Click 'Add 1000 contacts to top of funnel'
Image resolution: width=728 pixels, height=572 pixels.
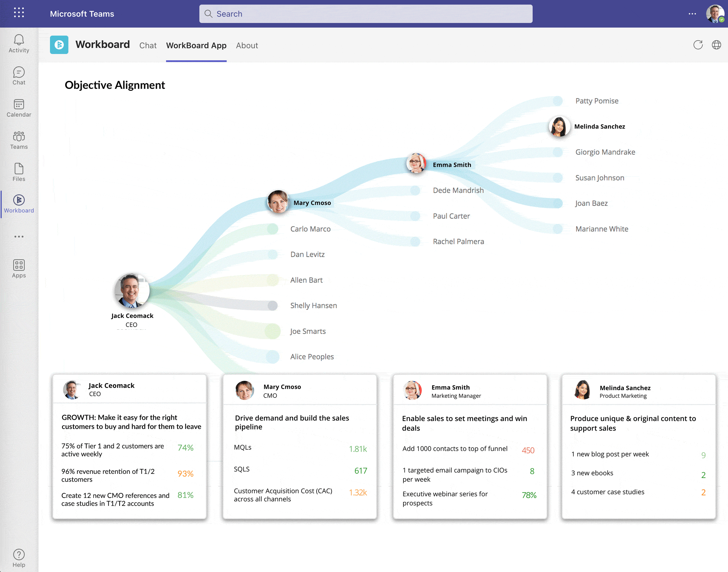coord(454,449)
